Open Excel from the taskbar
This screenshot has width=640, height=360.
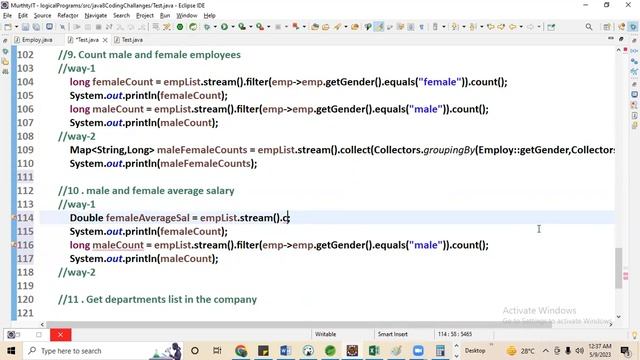click(373, 351)
